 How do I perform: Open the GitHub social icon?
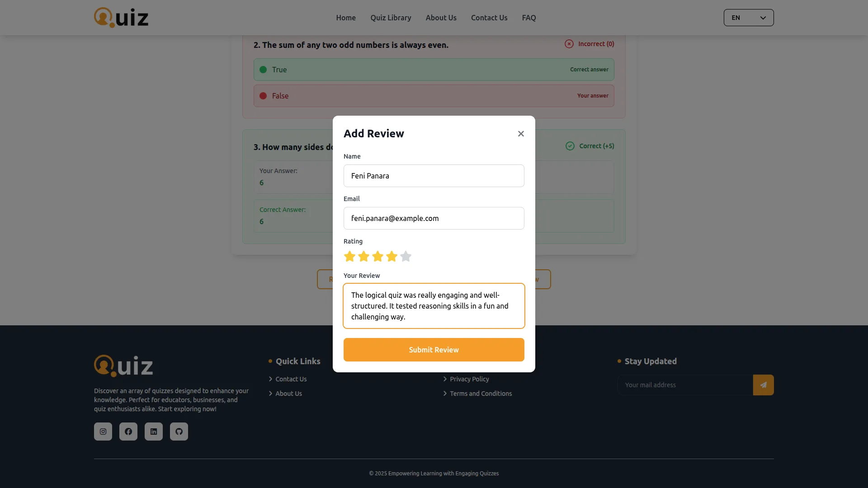pos(179,432)
